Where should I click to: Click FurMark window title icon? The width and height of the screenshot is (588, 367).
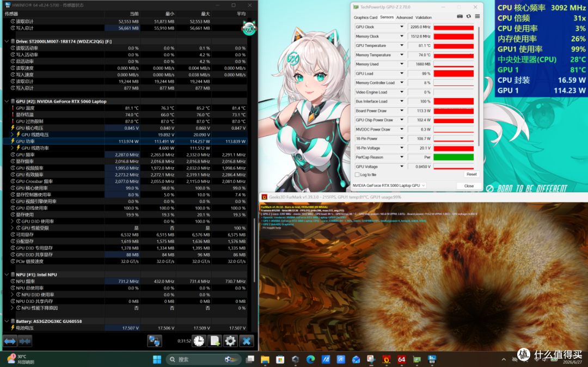point(265,197)
